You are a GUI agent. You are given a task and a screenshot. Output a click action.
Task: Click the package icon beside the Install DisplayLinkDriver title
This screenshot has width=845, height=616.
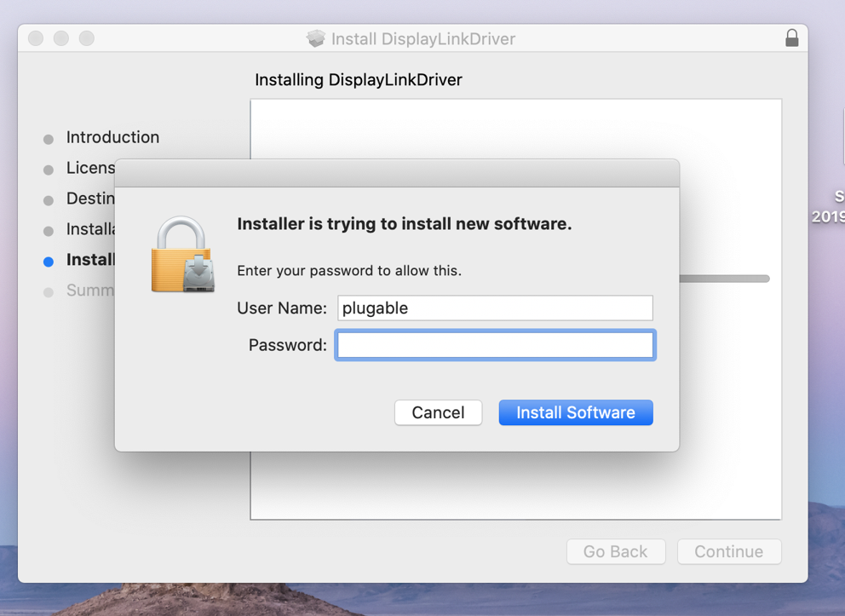tap(316, 38)
